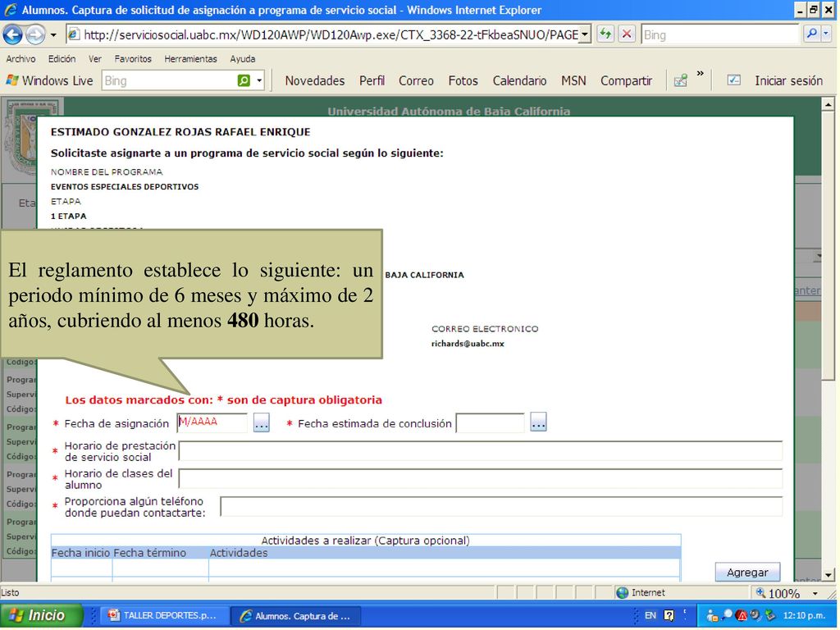The height and width of the screenshot is (630, 840).
Task: Click the Bing search box next to address bar
Action: click(x=720, y=34)
